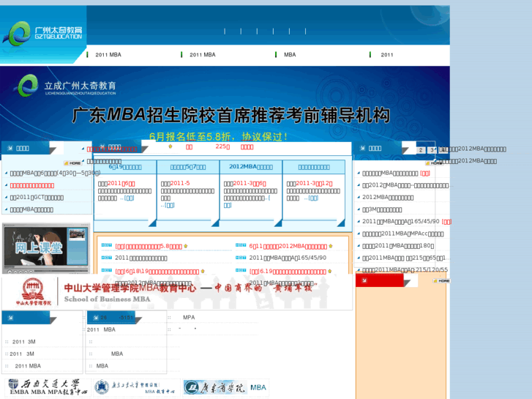This screenshot has width=532, height=399.
Task: Click the 中山大学管理学院MBA教育中心 banner
Action: tap(176, 292)
